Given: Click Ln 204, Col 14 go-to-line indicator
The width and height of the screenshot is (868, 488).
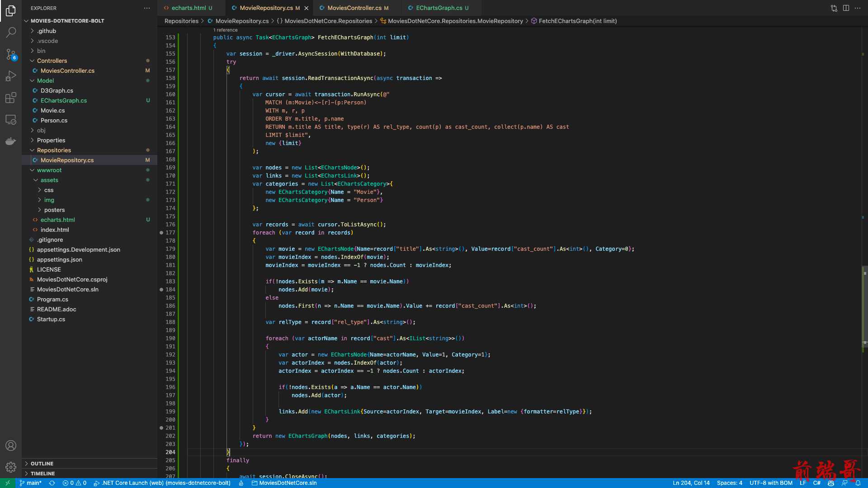Looking at the screenshot, I should (x=691, y=483).
